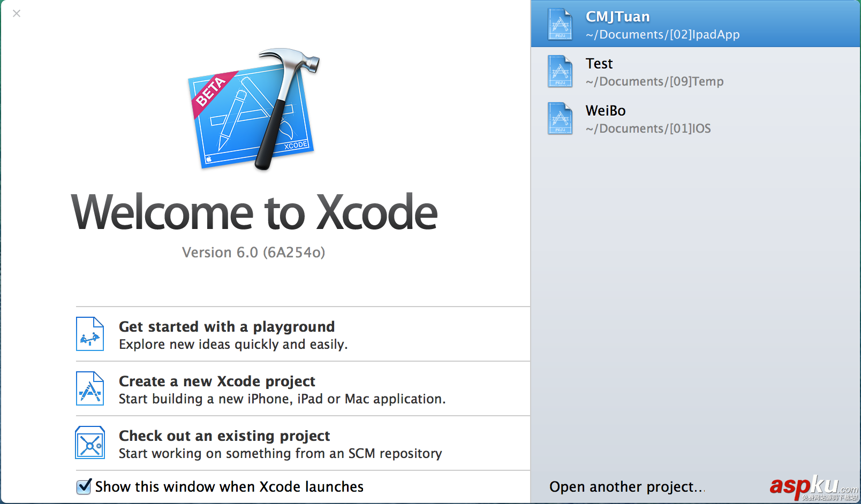Open the Test recent project name
Image resolution: width=861 pixels, height=504 pixels.
click(x=599, y=64)
